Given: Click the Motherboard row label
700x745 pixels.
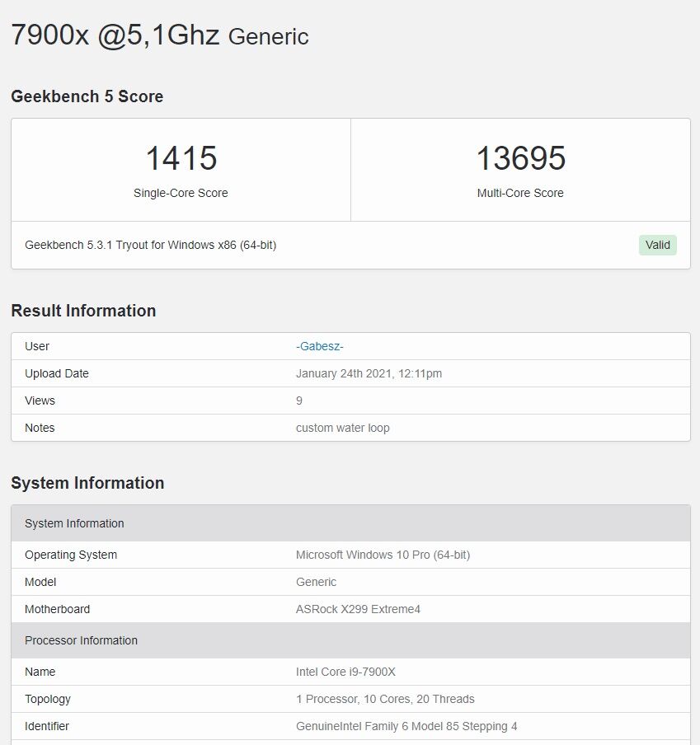Looking at the screenshot, I should (x=57, y=609).
